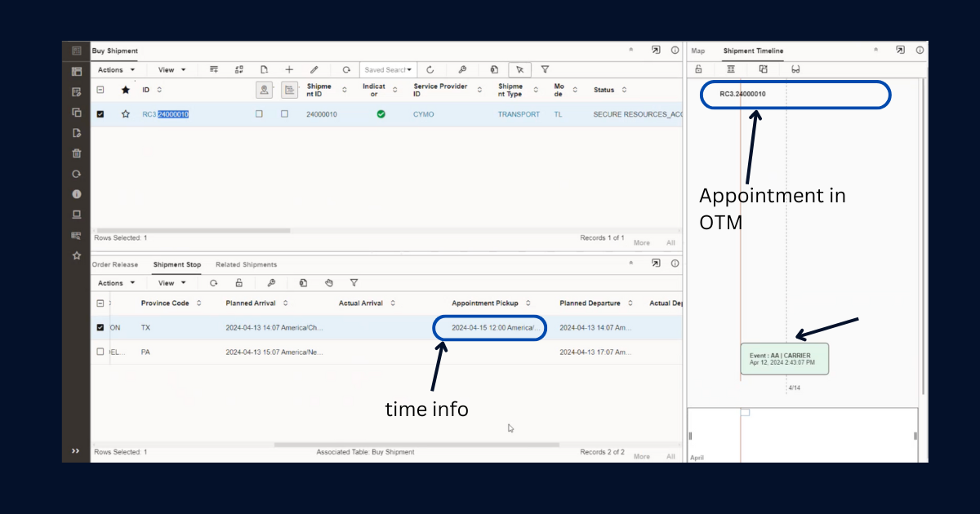Image resolution: width=980 pixels, height=514 pixels.
Task: Open the Saved Search dropdown
Action: tap(388, 69)
